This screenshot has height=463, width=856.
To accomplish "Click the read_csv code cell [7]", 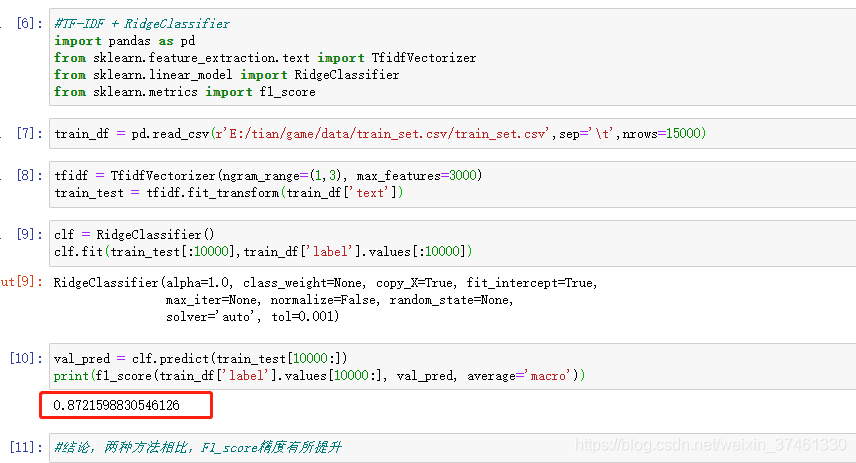I will 453,133.
